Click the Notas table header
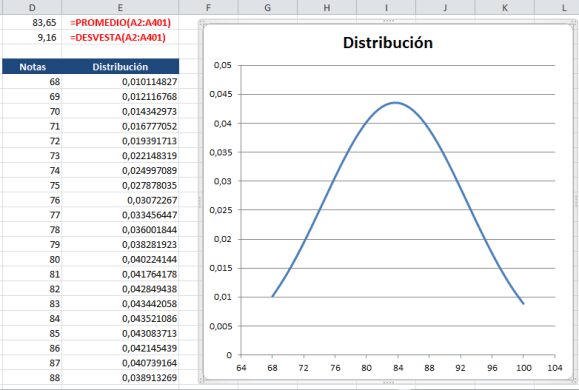The width and height of the screenshot is (579, 390). (32, 66)
